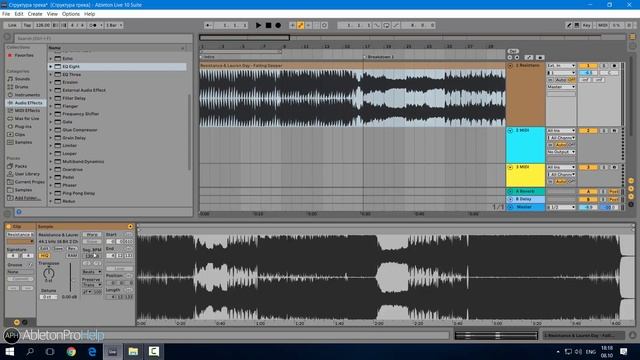Open Ext. In input dropdown on track 1
640x360 pixels.
[561, 66]
